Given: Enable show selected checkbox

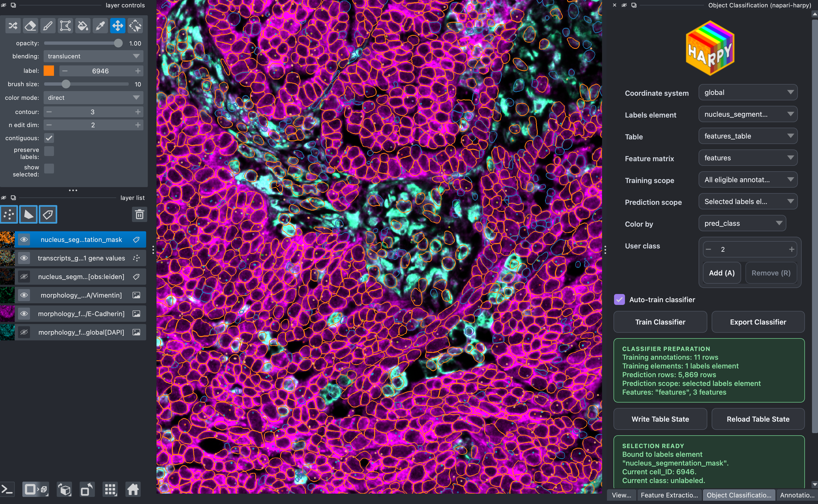Looking at the screenshot, I should coord(49,168).
